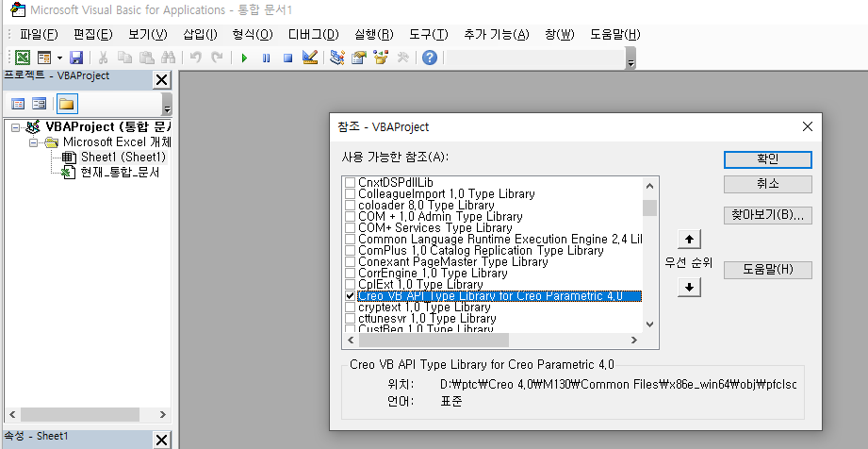
Task: Click the Copy icon in the toolbar
Action: click(124, 58)
